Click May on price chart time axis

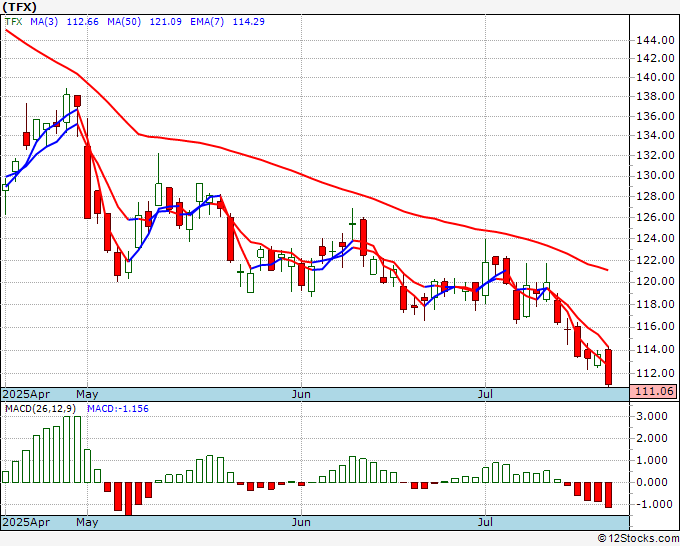pyautogui.click(x=87, y=394)
